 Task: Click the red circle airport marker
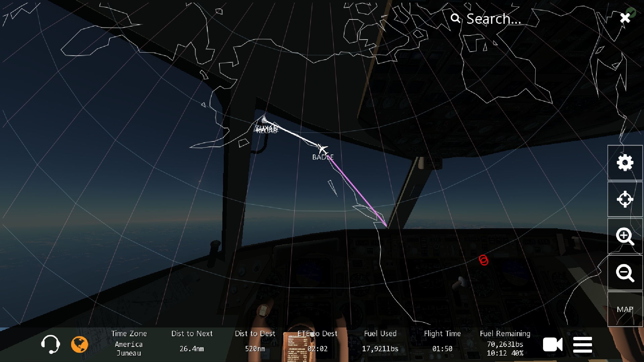point(483,260)
